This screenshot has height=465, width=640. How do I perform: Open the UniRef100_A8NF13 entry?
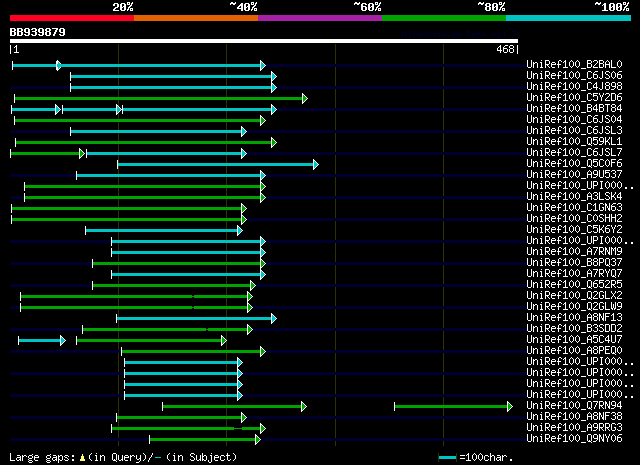pos(574,318)
